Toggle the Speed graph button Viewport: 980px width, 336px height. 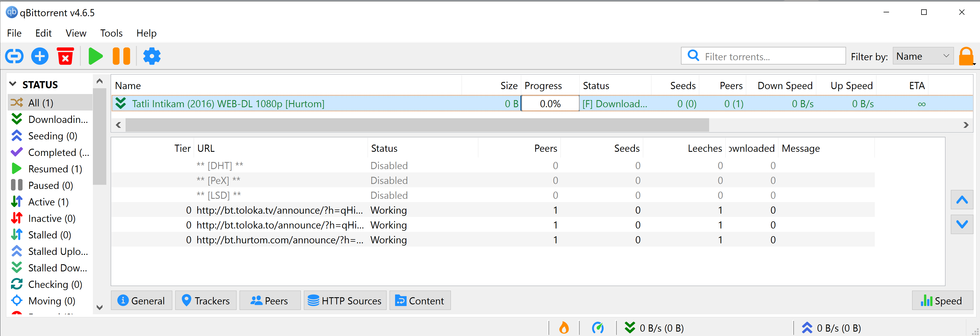point(942,301)
